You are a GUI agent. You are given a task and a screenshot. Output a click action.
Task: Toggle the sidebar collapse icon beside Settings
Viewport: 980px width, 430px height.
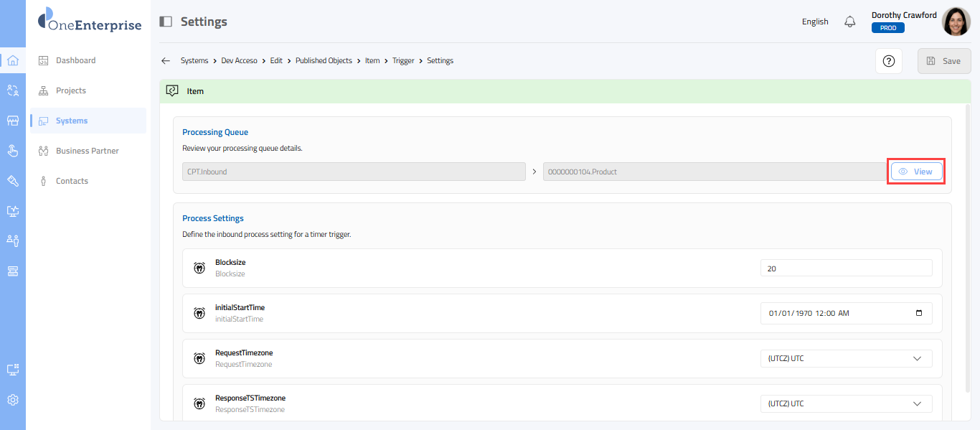(x=166, y=22)
